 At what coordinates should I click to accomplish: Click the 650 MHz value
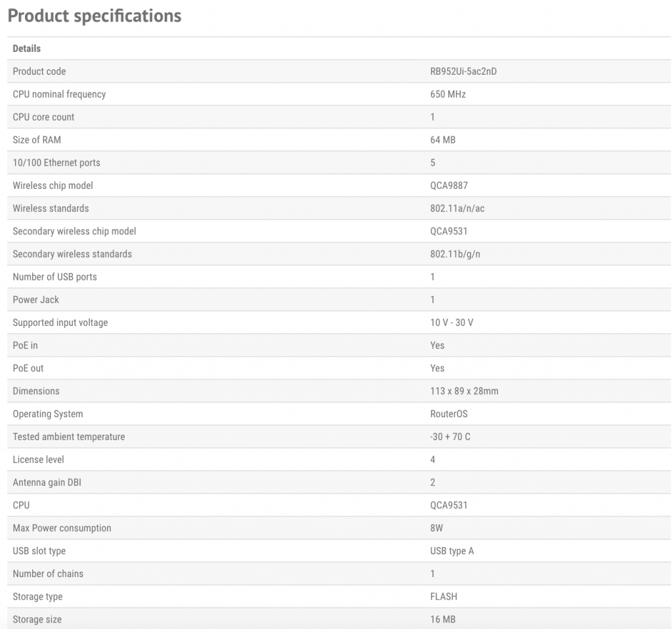pyautogui.click(x=448, y=94)
